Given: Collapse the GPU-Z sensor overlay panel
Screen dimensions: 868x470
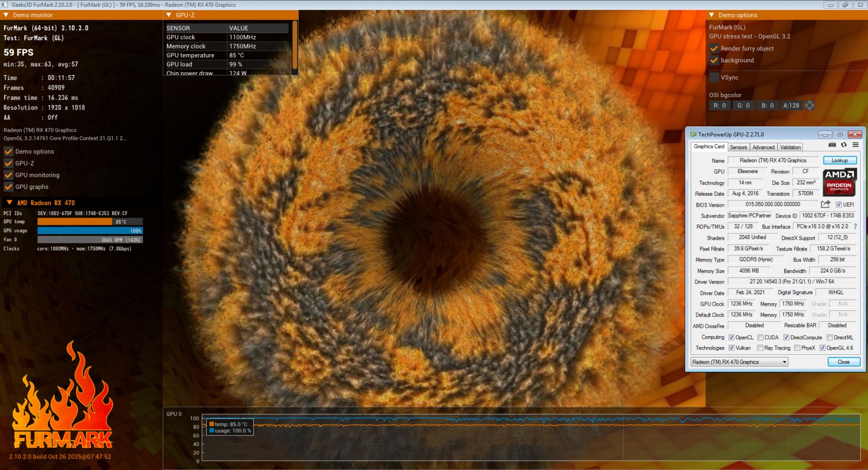Looking at the screenshot, I should (x=168, y=15).
